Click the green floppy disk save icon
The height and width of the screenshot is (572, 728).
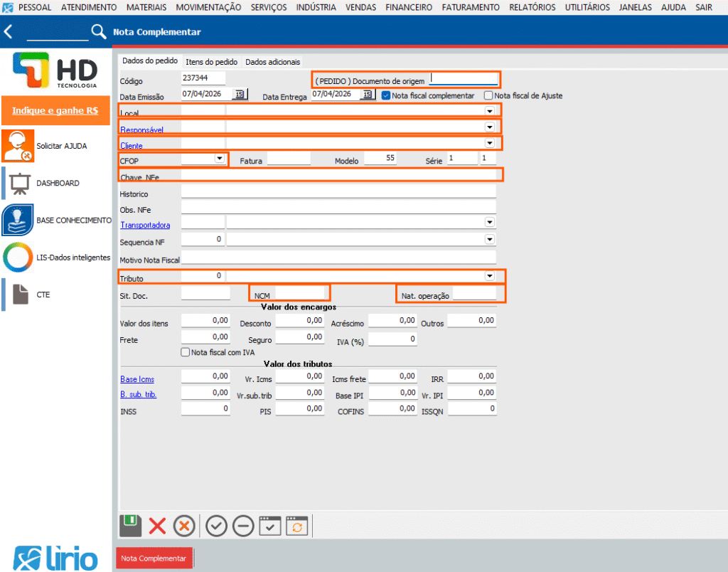click(130, 526)
